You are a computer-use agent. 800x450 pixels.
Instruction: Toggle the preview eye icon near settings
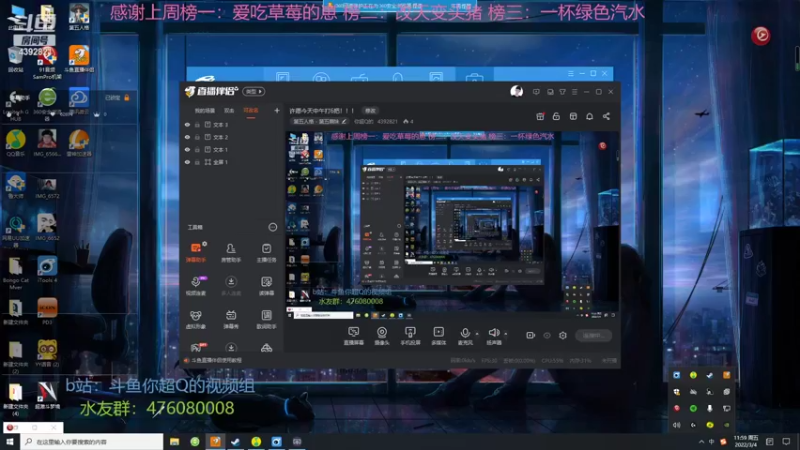pos(547,335)
